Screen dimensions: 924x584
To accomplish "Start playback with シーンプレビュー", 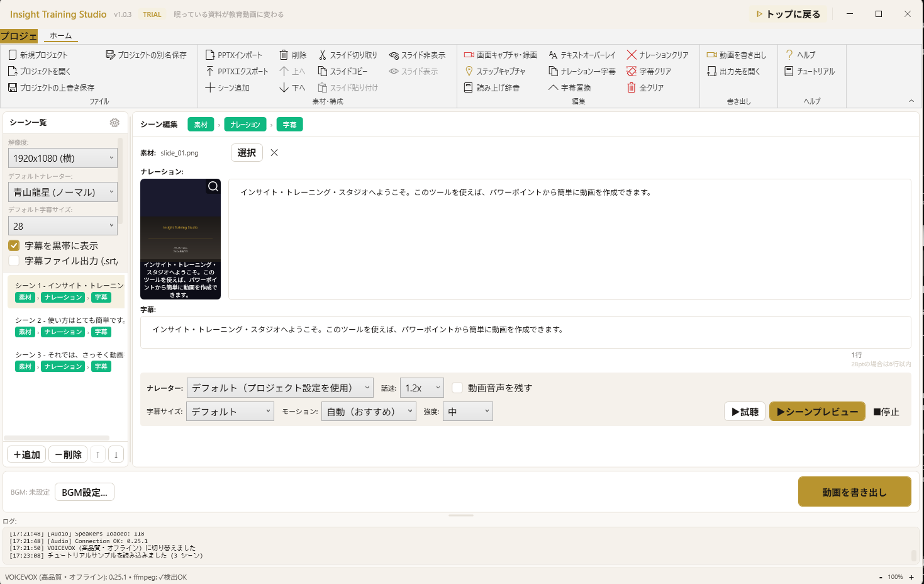I will 816,411.
